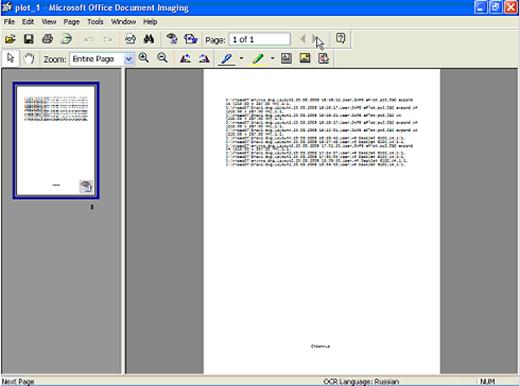Open the Pen tool options arrow

click(241, 59)
